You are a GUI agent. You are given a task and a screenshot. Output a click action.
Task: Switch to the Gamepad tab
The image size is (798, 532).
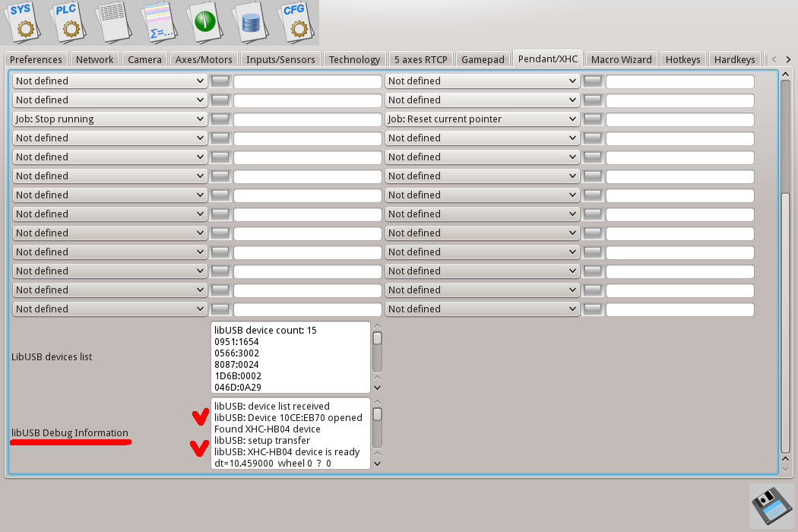[x=483, y=59]
